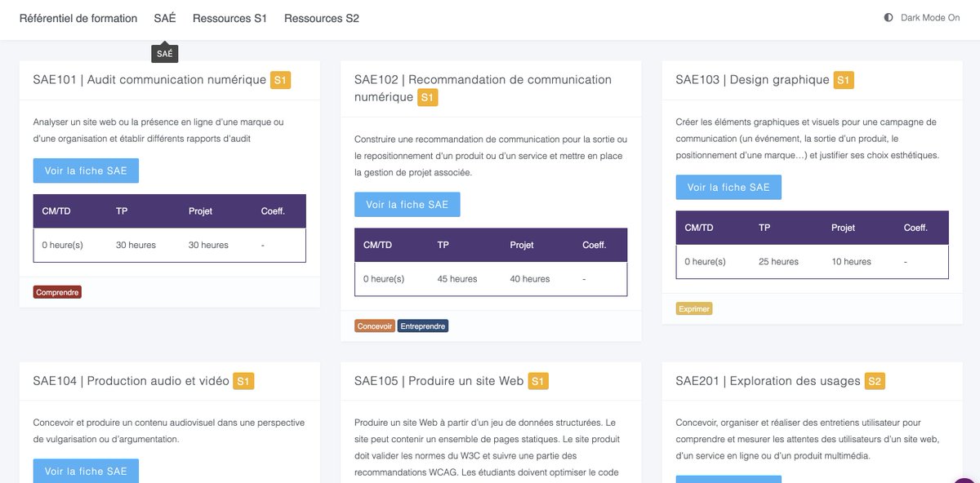Click the dark mode half-circle icon
This screenshot has width=980, height=483.
889,17
